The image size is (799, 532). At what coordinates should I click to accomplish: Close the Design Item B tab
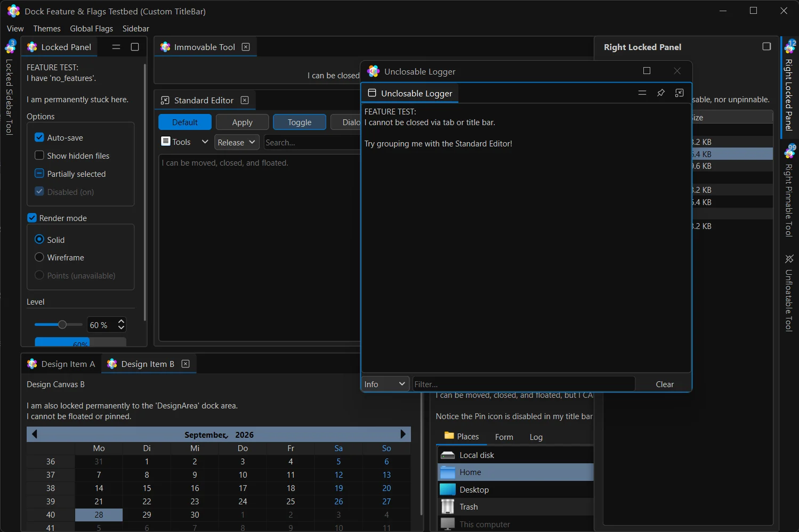pyautogui.click(x=185, y=364)
